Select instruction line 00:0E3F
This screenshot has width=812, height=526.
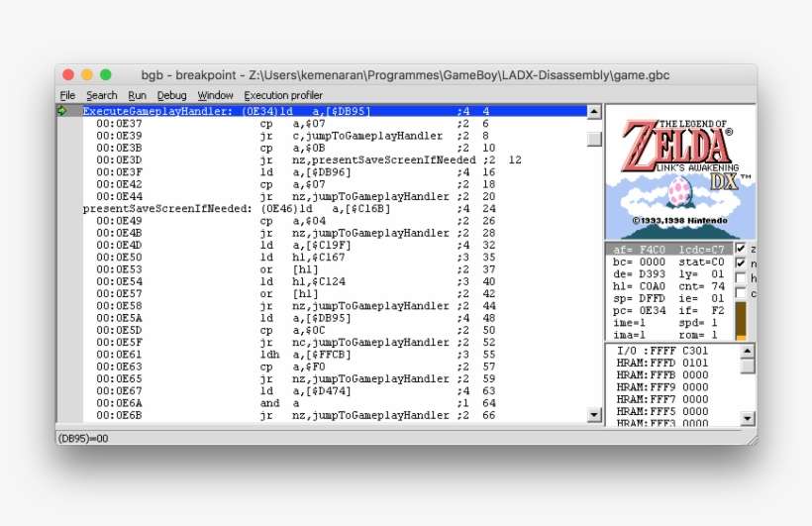click(x=335, y=172)
